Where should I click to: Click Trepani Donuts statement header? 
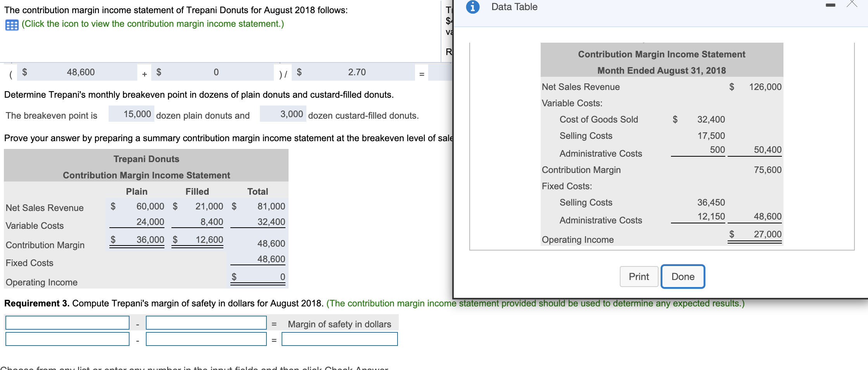coord(146,159)
